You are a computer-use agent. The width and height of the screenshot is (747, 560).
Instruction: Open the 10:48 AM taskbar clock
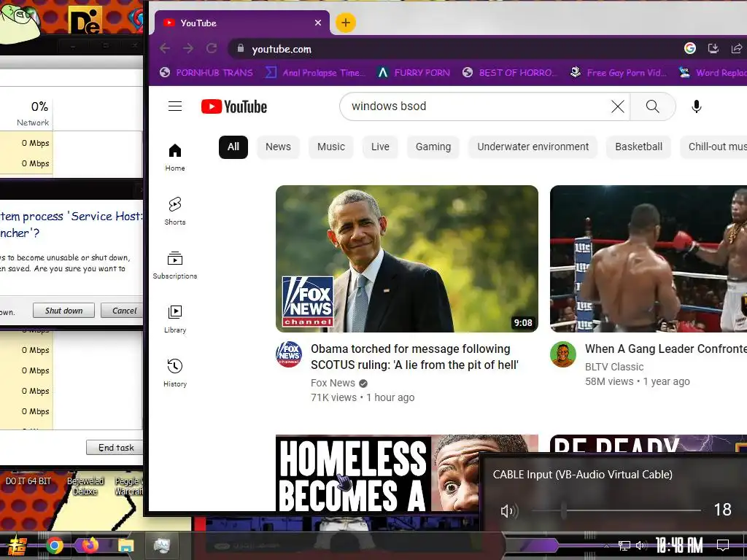pyautogui.click(x=679, y=545)
